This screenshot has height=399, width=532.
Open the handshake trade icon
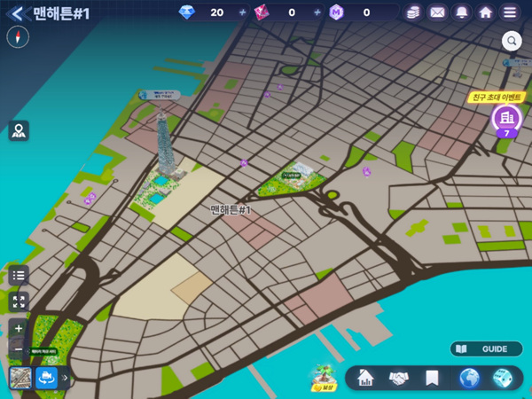pyautogui.click(x=398, y=379)
